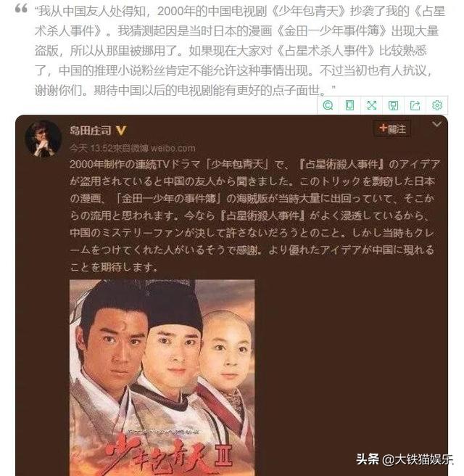Click the quotation mark icon beside the quote
The width and height of the screenshot is (464, 476).
pyautogui.click(x=21, y=8)
